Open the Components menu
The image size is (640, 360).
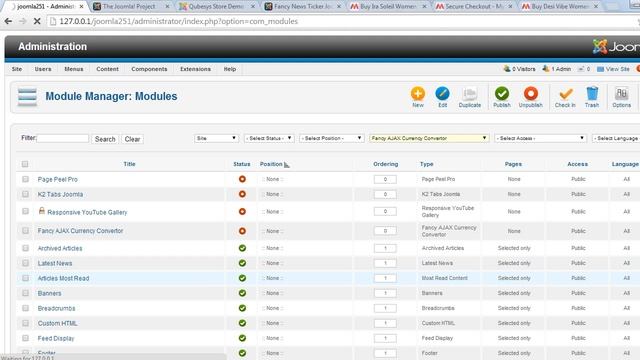point(149,69)
